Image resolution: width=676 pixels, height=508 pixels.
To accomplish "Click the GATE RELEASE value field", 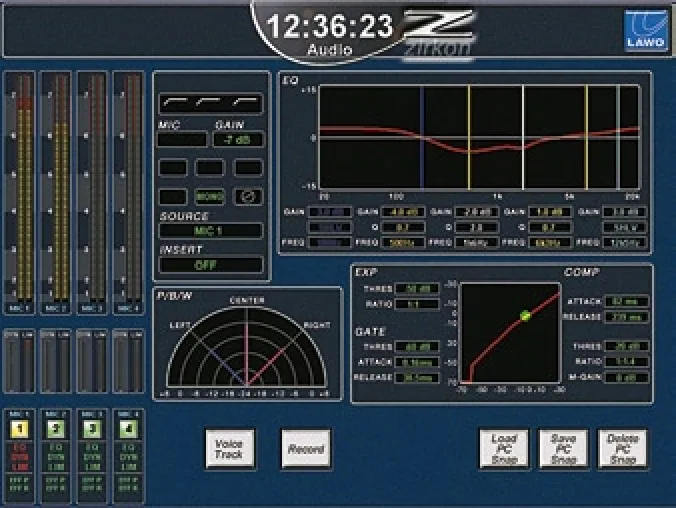I will pos(417,378).
